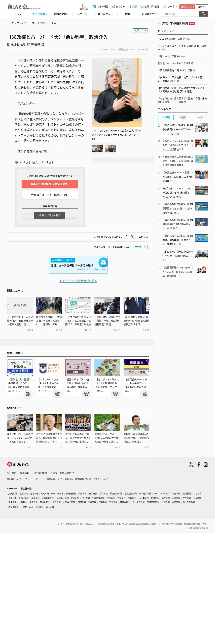Image resolution: width=215 pixels, height=644 pixels.
Task: Select 特集 navigation item
Action: coord(127,14)
